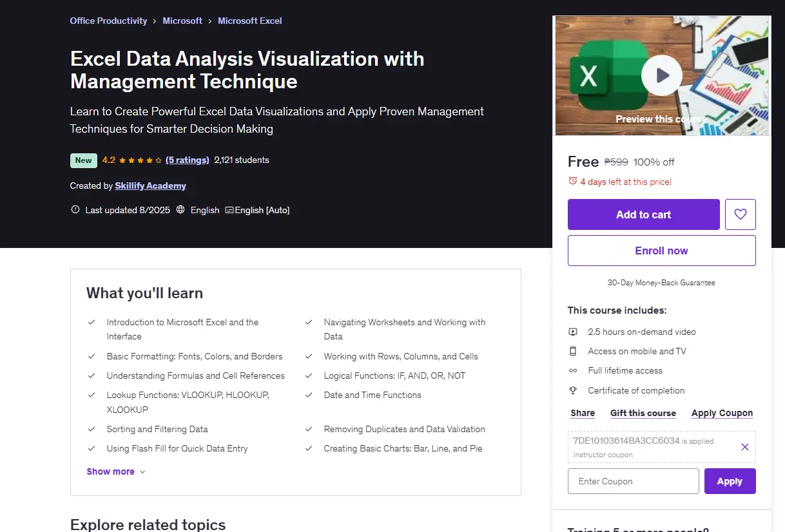
Task: Click the on-demand video icon
Action: [x=572, y=332]
